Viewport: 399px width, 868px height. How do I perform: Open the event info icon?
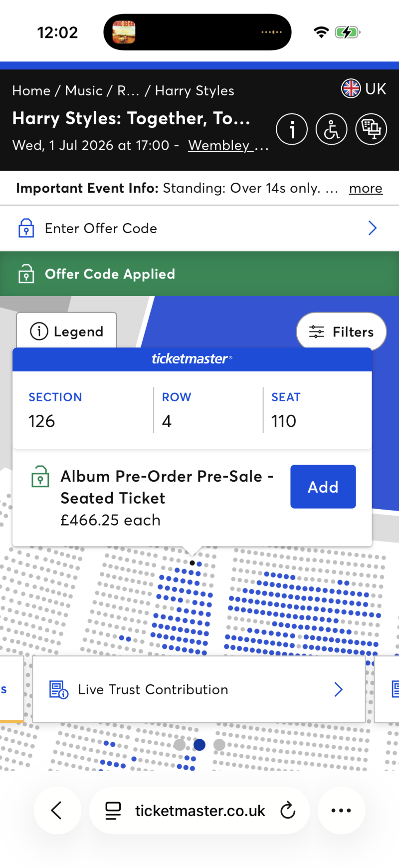292,129
